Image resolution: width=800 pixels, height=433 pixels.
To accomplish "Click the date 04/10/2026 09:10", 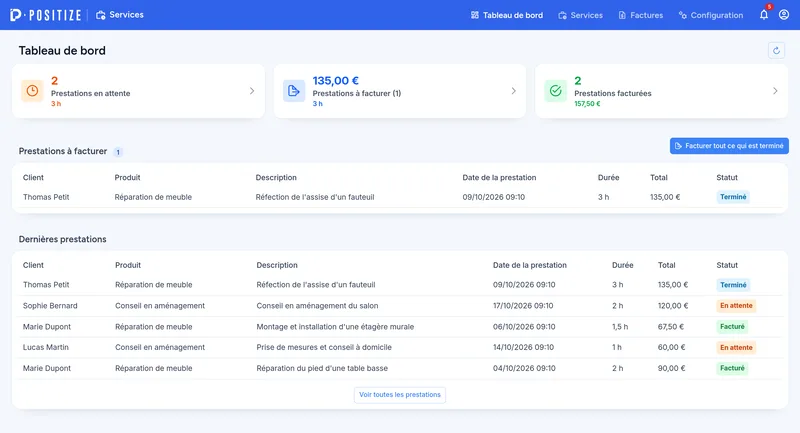I will tap(524, 368).
